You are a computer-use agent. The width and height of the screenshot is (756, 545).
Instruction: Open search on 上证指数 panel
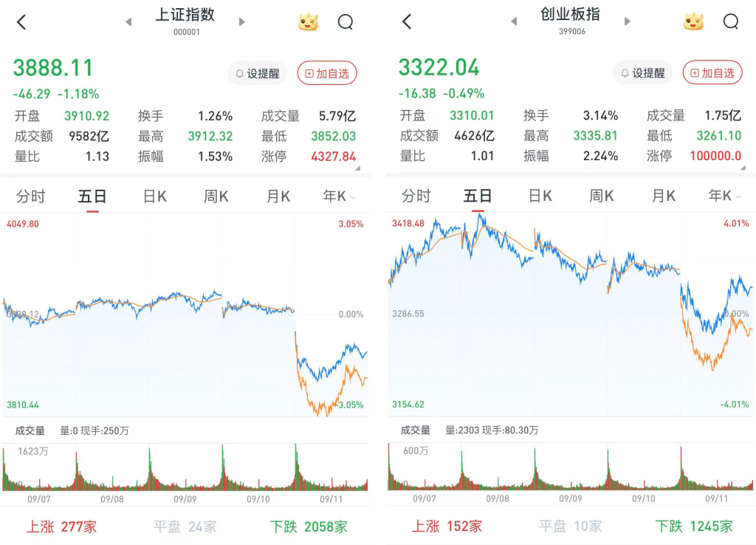(x=346, y=21)
